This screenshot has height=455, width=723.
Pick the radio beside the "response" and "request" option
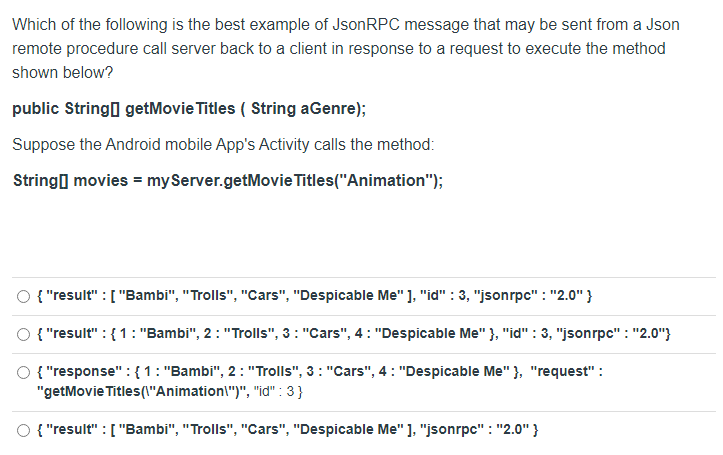tap(24, 372)
